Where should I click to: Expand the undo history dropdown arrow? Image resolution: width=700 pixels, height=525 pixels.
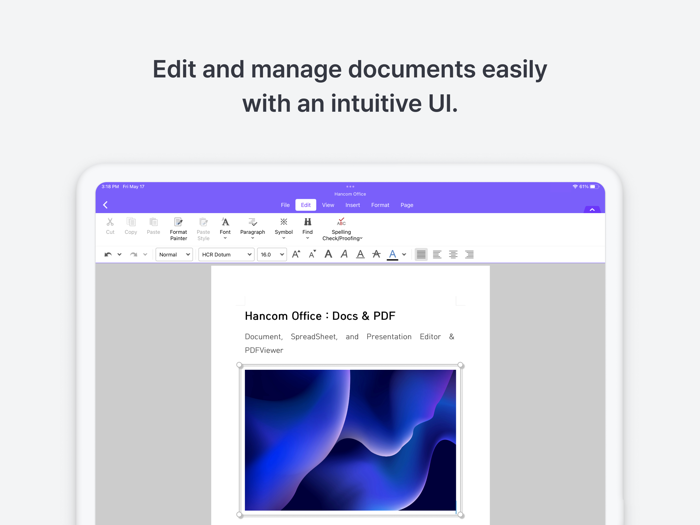[119, 254]
